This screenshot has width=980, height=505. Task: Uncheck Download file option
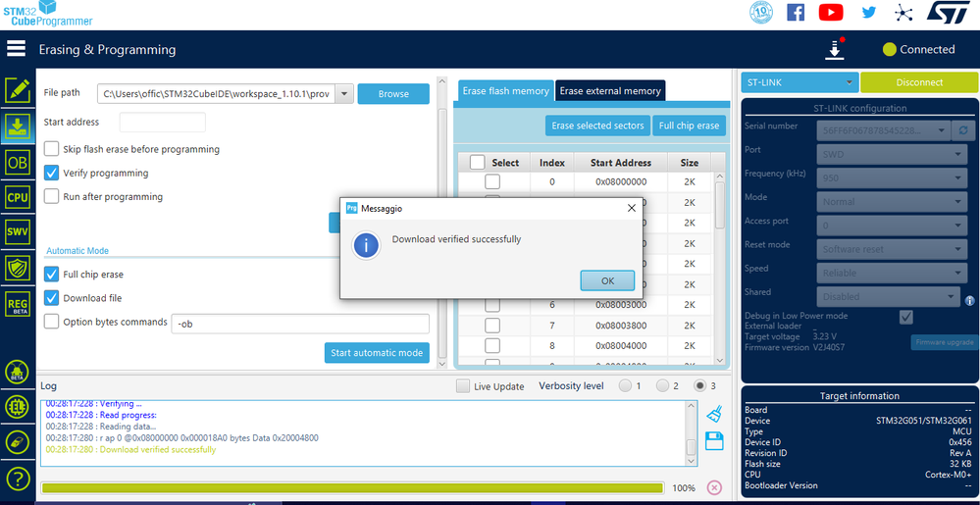pos(51,298)
